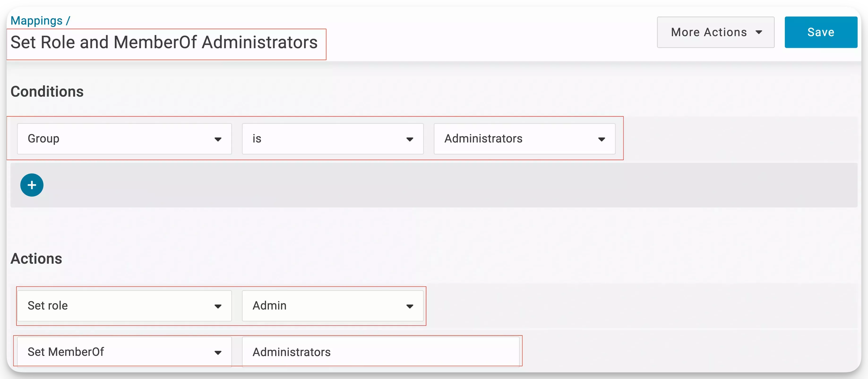Click the plus icon to add a condition
This screenshot has width=868, height=379.
click(x=32, y=185)
